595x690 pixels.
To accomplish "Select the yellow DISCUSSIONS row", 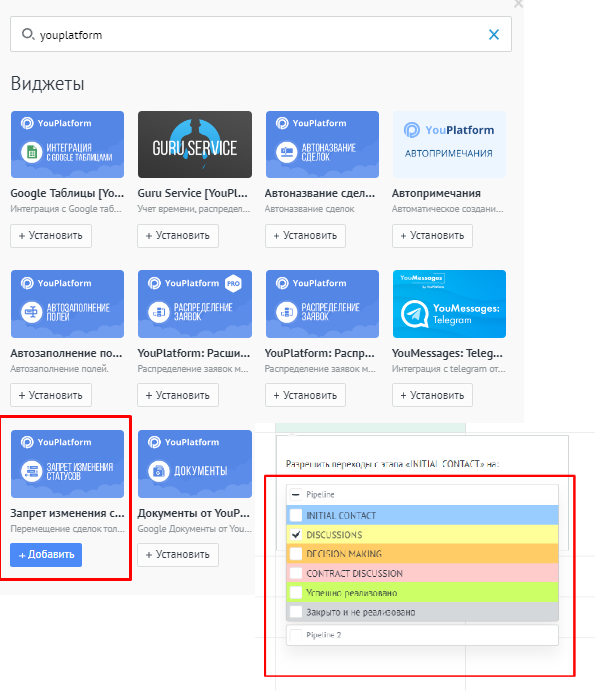I will click(x=422, y=535).
